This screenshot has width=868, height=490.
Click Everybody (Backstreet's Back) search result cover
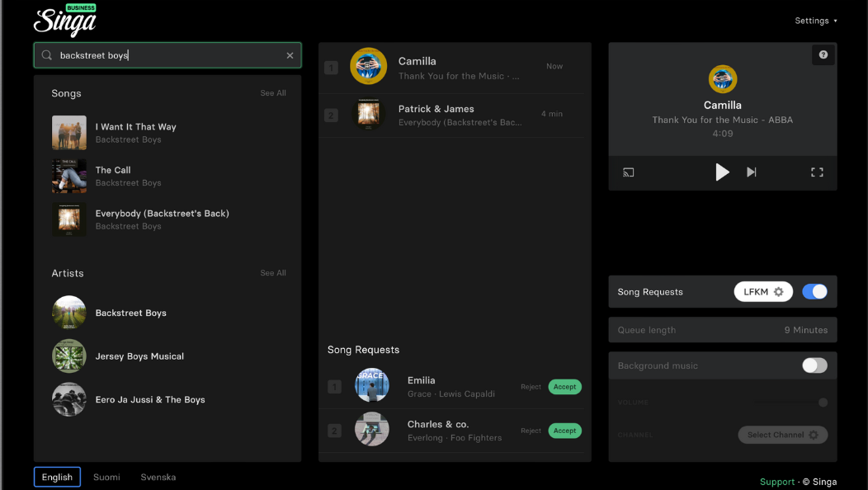pos(69,219)
